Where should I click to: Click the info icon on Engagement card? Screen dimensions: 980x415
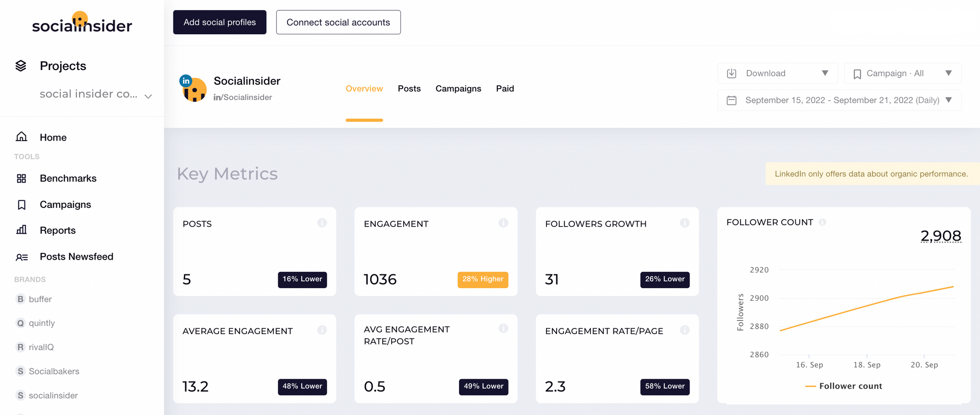click(503, 223)
